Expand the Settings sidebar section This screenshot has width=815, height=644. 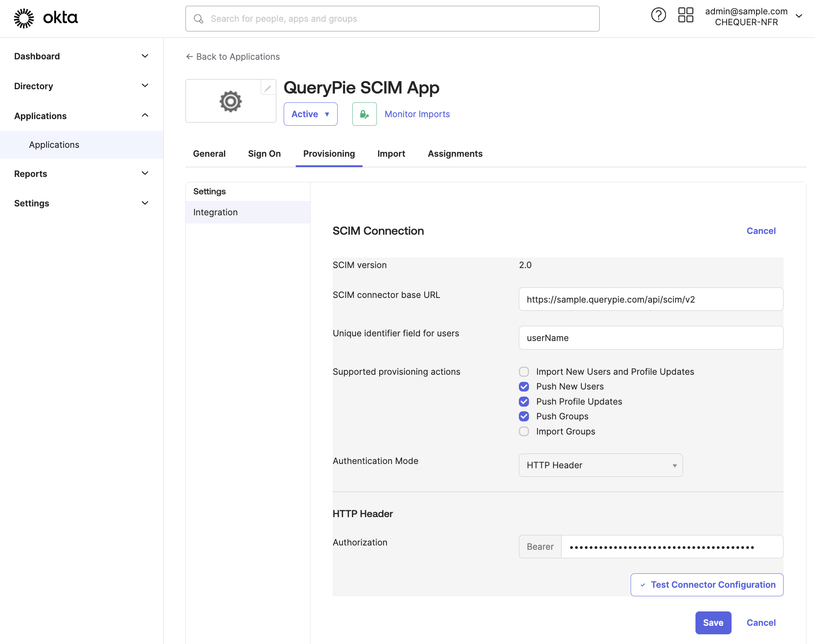click(x=81, y=203)
